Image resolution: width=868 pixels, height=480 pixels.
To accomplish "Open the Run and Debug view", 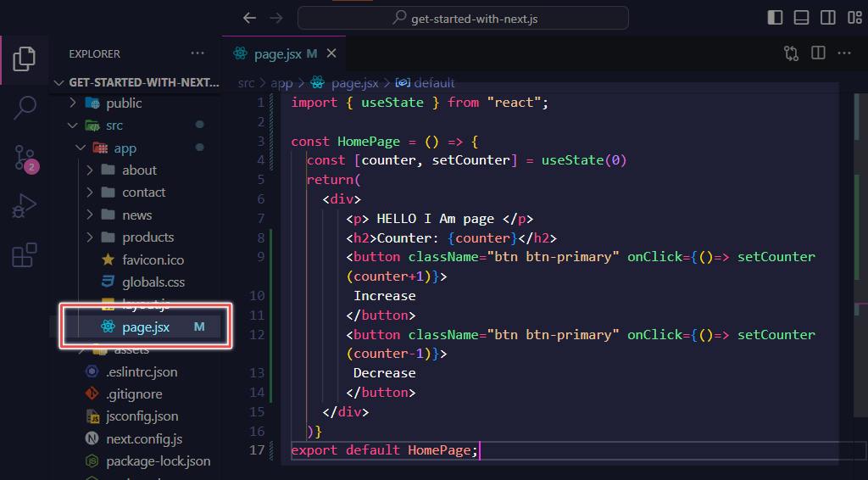I will tap(25, 206).
